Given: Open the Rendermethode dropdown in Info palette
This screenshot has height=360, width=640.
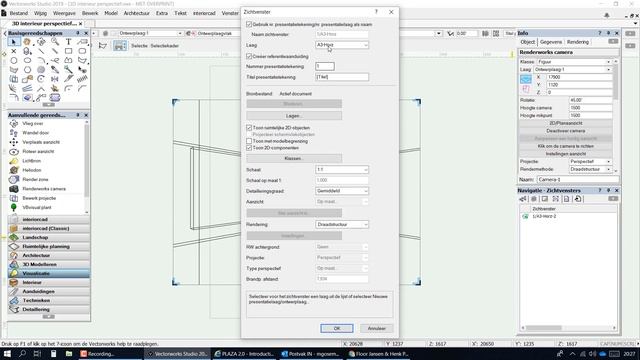Looking at the screenshot, I should (590, 169).
